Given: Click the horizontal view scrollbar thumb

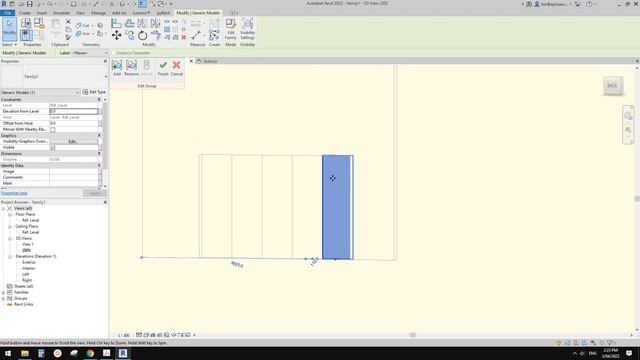Looking at the screenshot, I should click(x=413, y=335).
